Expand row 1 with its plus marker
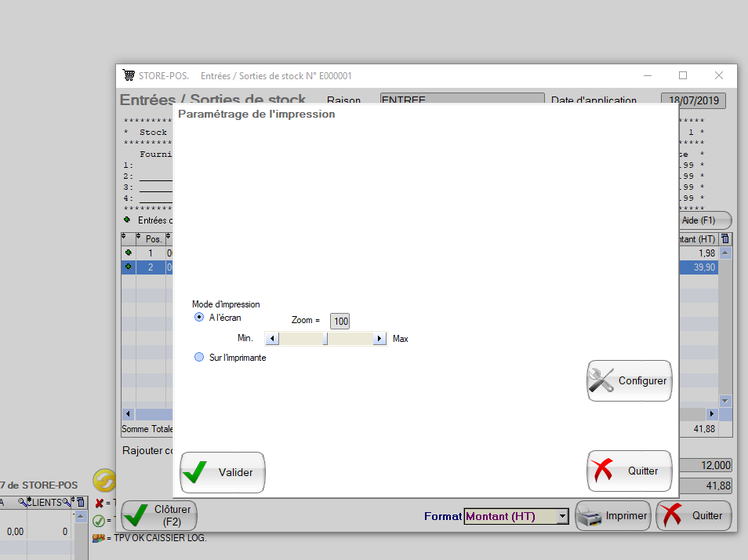This screenshot has width=748, height=560. click(x=128, y=253)
